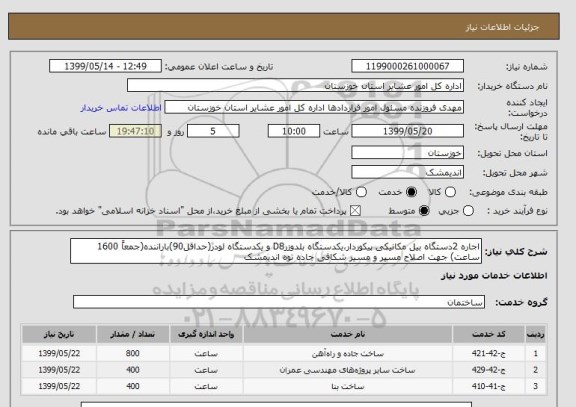Select the کالا/خدمت radio button
This screenshot has height=407, width=576.
tap(361, 192)
